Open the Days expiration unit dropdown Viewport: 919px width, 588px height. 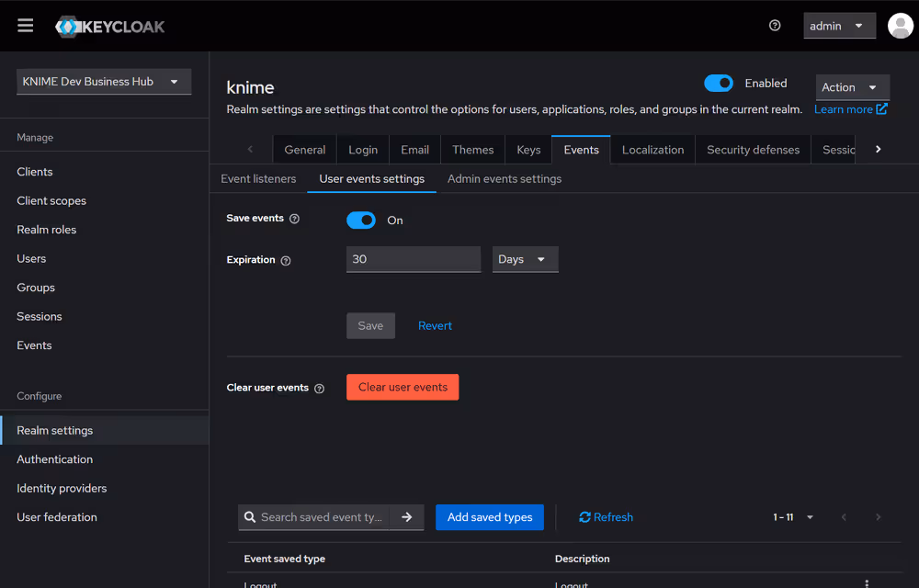pos(525,259)
